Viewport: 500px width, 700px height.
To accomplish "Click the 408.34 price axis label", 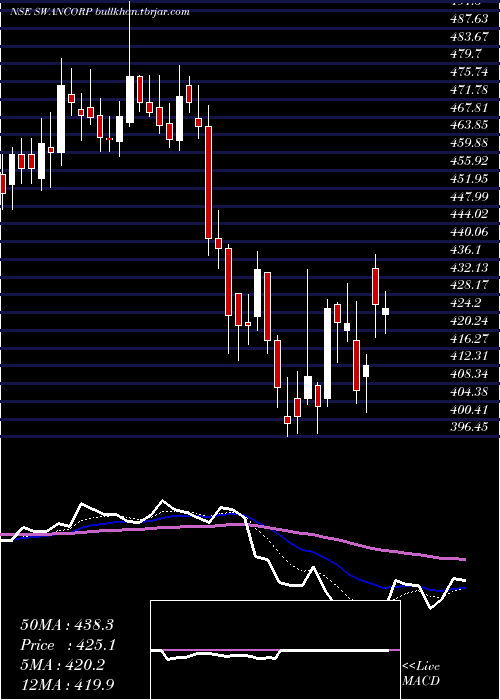I will point(469,374).
